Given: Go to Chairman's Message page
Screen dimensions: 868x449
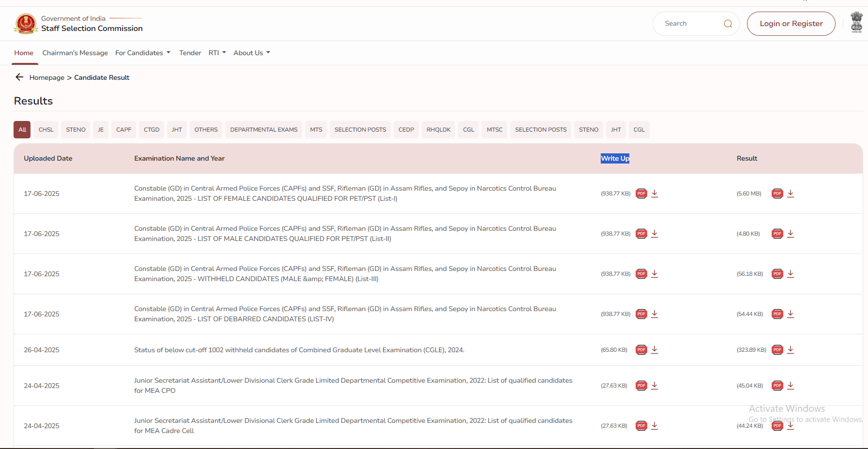Looking at the screenshot, I should coord(75,53).
